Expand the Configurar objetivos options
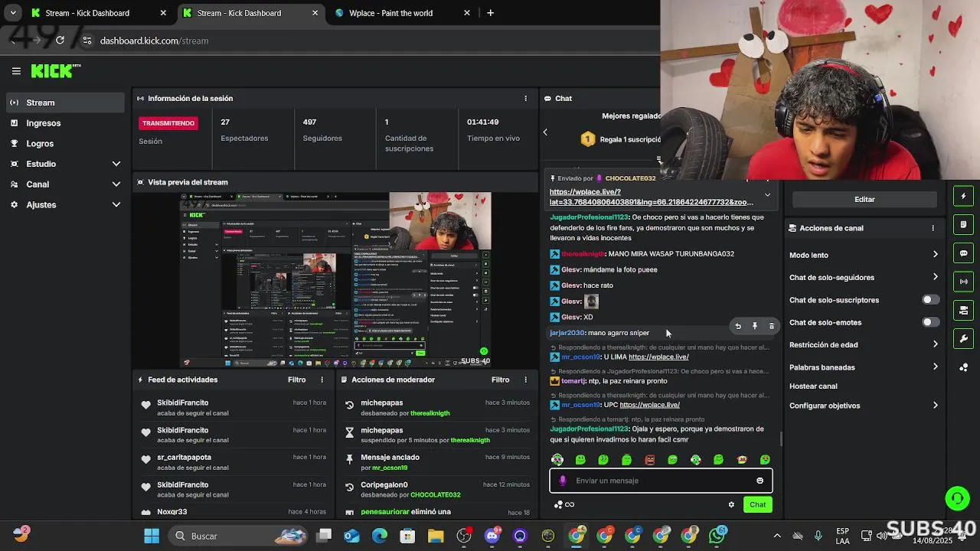 [x=864, y=406]
